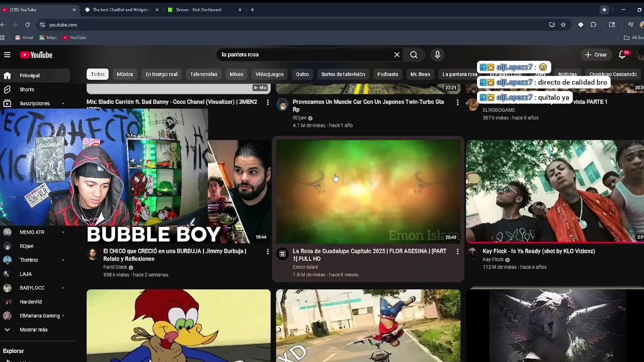Select the Música filter chip
This screenshot has height=362, width=644.
[125, 74]
